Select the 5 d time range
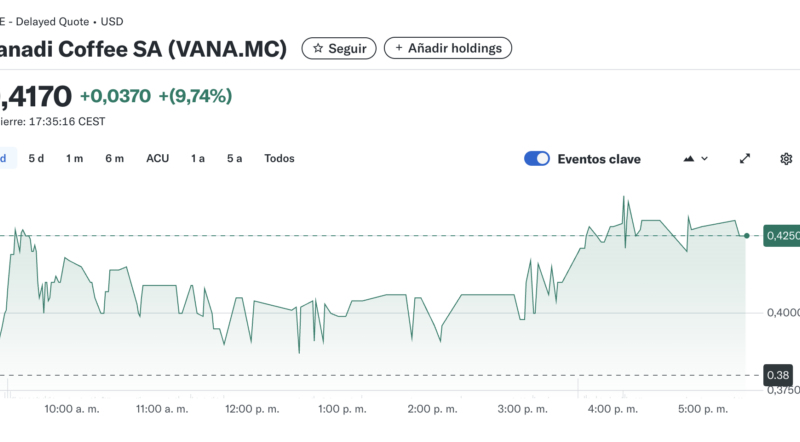Screen dimensions: 800x442 36,158
